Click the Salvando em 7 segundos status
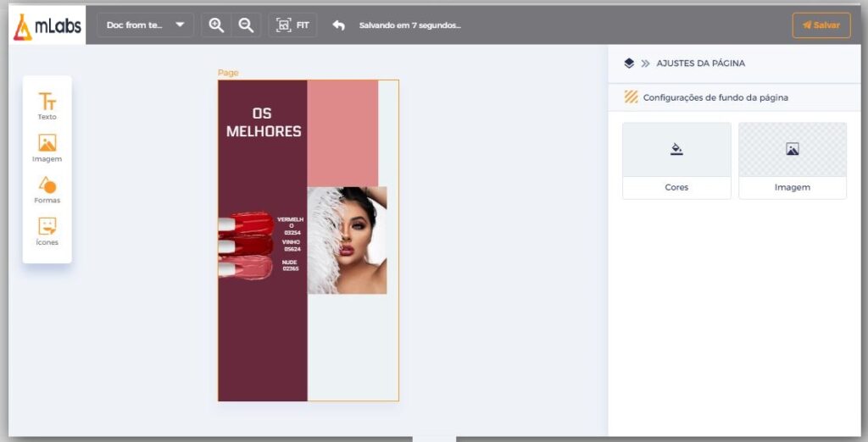 click(409, 25)
